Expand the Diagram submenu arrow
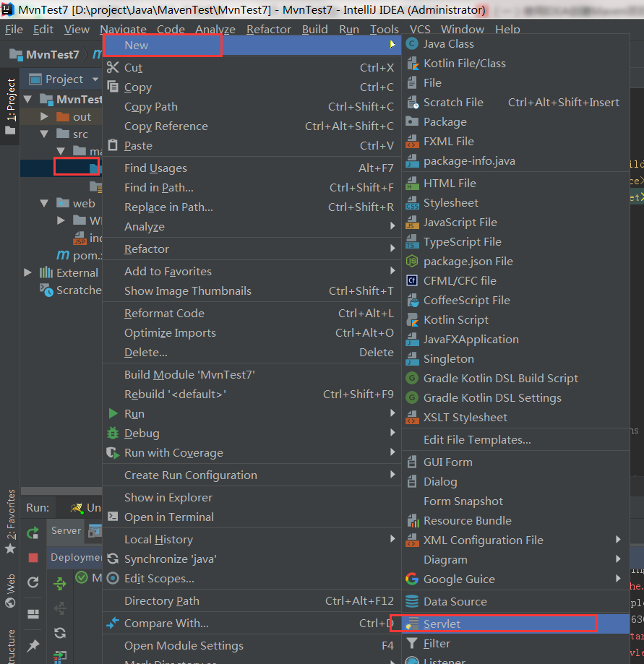Viewport: 644px width, 664px height. point(618,559)
